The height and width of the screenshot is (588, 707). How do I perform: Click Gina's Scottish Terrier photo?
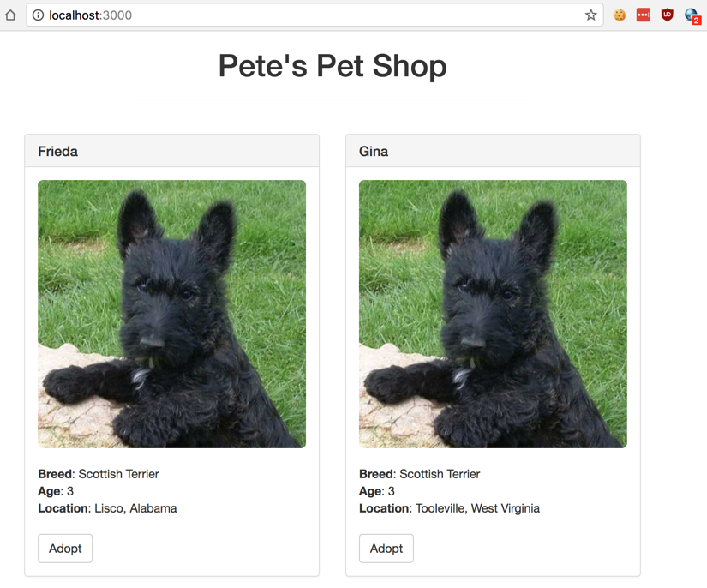[493, 314]
